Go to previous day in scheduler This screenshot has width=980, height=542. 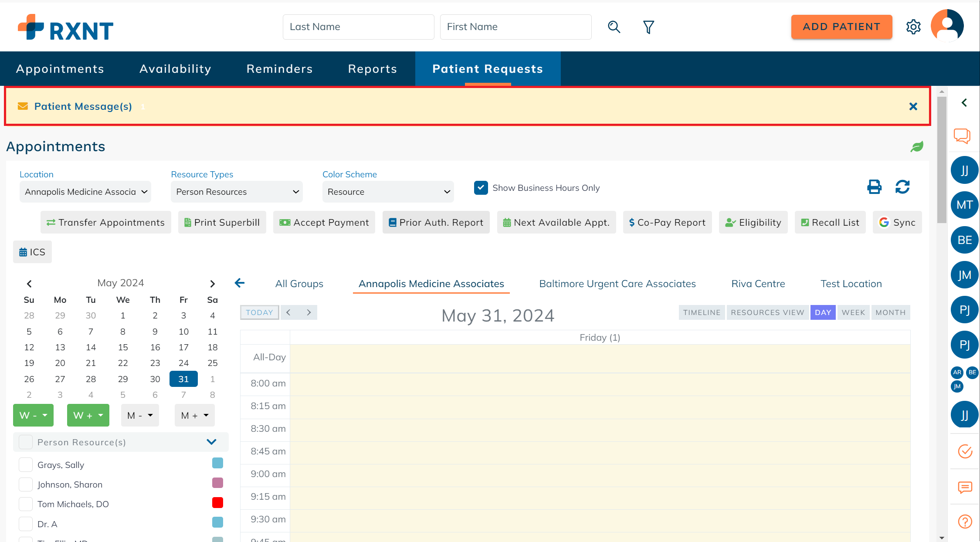288,312
